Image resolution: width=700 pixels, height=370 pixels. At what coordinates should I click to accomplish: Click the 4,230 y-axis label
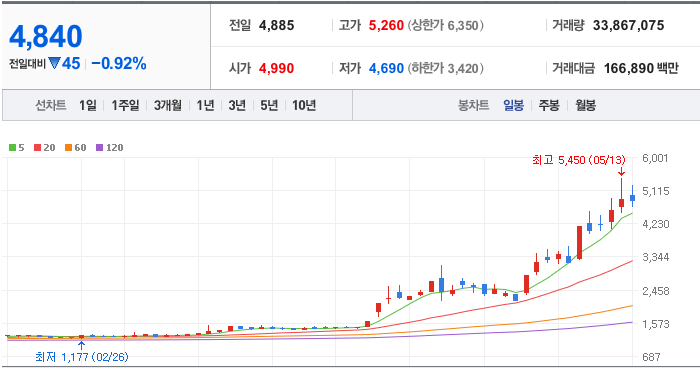point(656,224)
